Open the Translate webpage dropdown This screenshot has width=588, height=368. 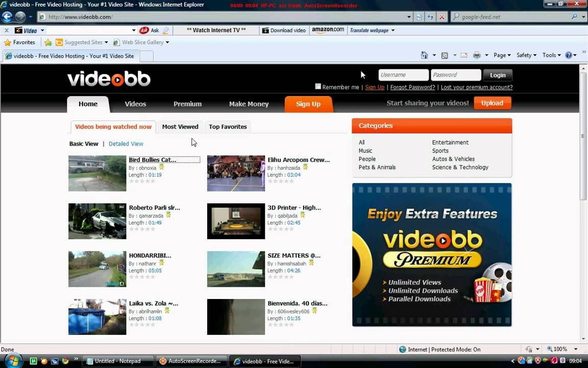(x=393, y=31)
